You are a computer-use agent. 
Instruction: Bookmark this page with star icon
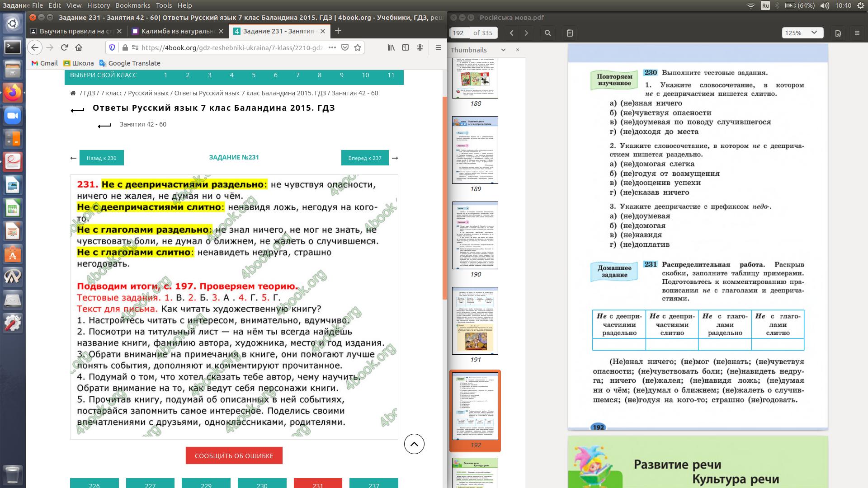click(358, 47)
